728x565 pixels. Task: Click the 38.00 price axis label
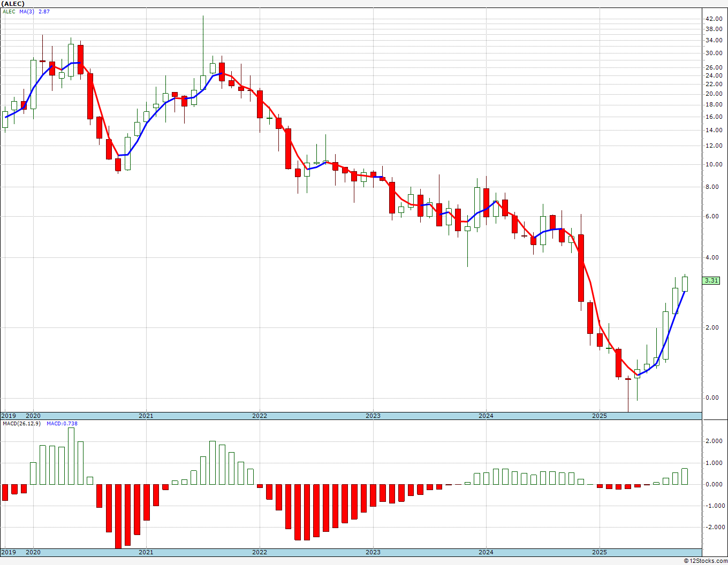coord(714,29)
